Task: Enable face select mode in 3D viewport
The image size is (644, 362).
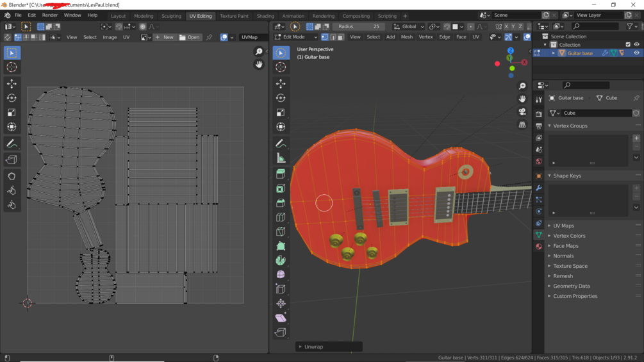Action: [x=340, y=37]
